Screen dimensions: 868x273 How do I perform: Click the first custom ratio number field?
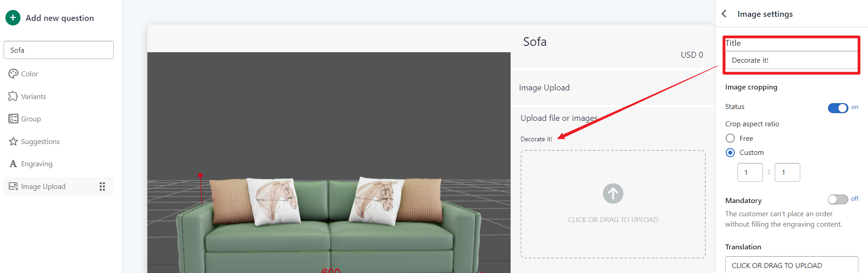point(750,173)
